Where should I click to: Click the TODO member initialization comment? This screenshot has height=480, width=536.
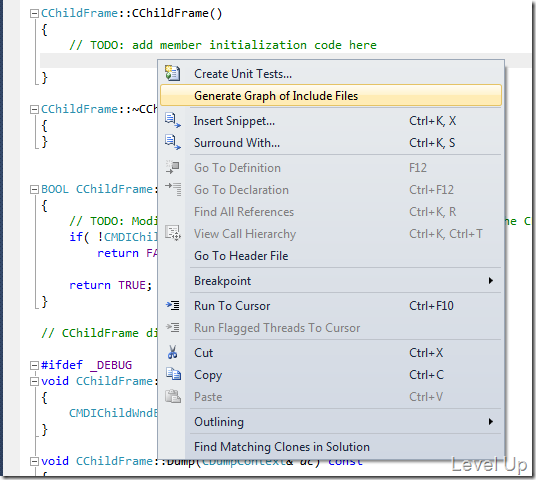223,45
